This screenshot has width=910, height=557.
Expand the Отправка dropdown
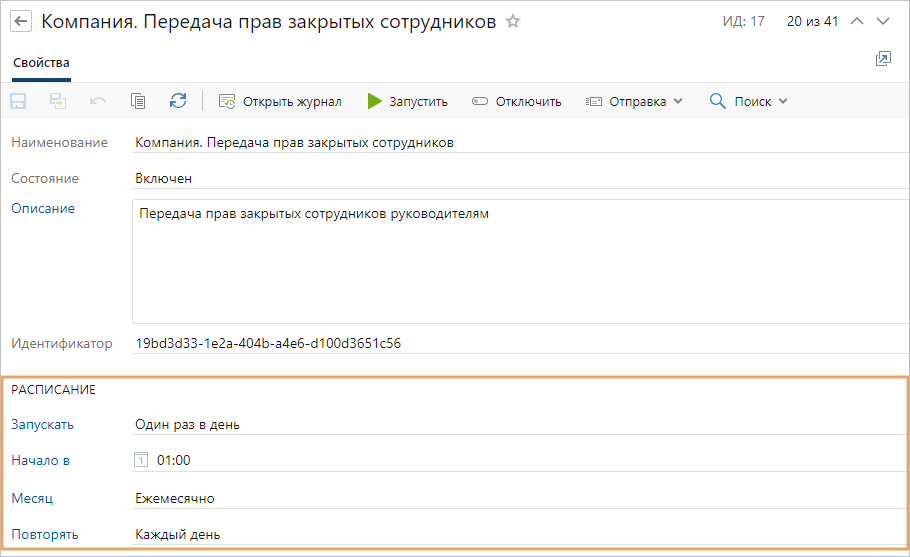tap(635, 101)
